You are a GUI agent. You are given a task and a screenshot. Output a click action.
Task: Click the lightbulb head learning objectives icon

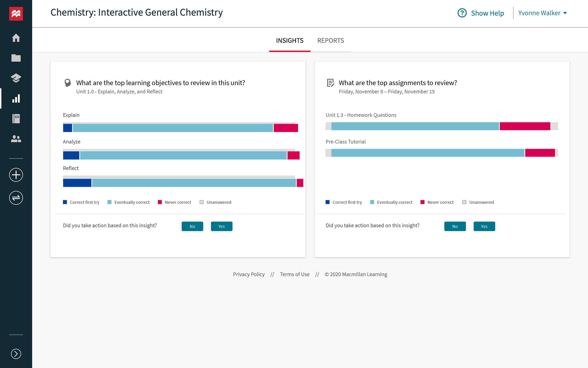68,83
